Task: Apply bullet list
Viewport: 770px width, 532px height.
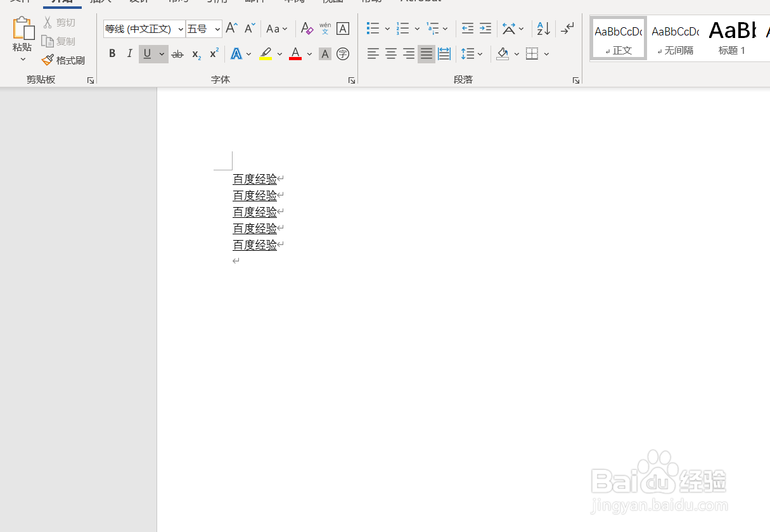Action: tap(373, 28)
